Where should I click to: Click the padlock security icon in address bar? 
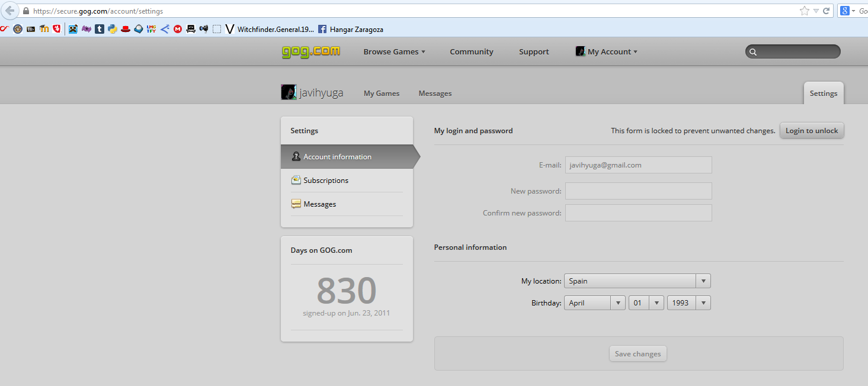point(25,11)
